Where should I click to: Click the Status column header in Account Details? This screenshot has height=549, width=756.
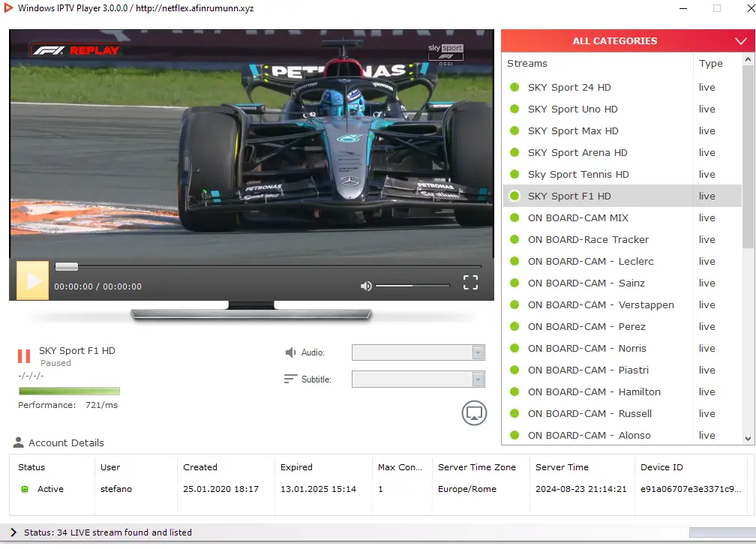(x=31, y=467)
